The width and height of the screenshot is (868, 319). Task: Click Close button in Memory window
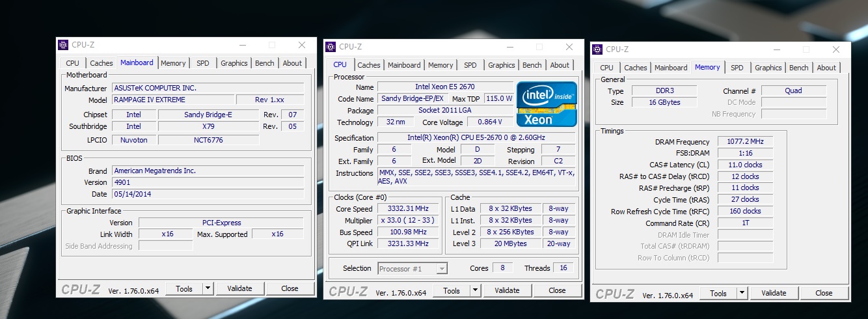(x=824, y=293)
